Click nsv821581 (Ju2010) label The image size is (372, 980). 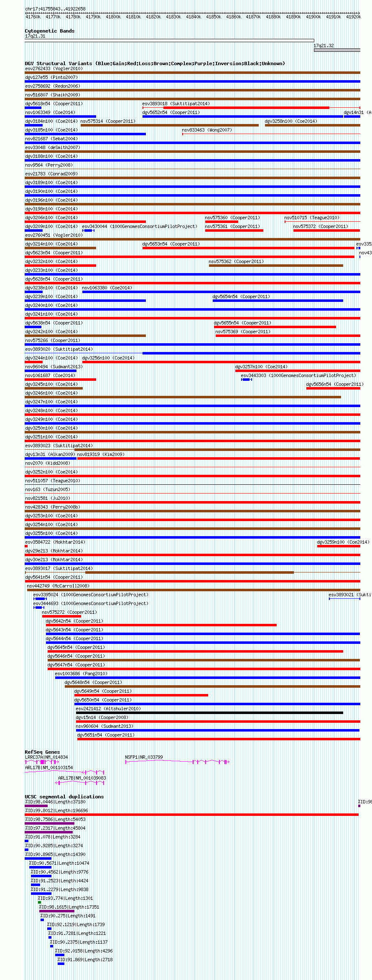[x=48, y=498]
